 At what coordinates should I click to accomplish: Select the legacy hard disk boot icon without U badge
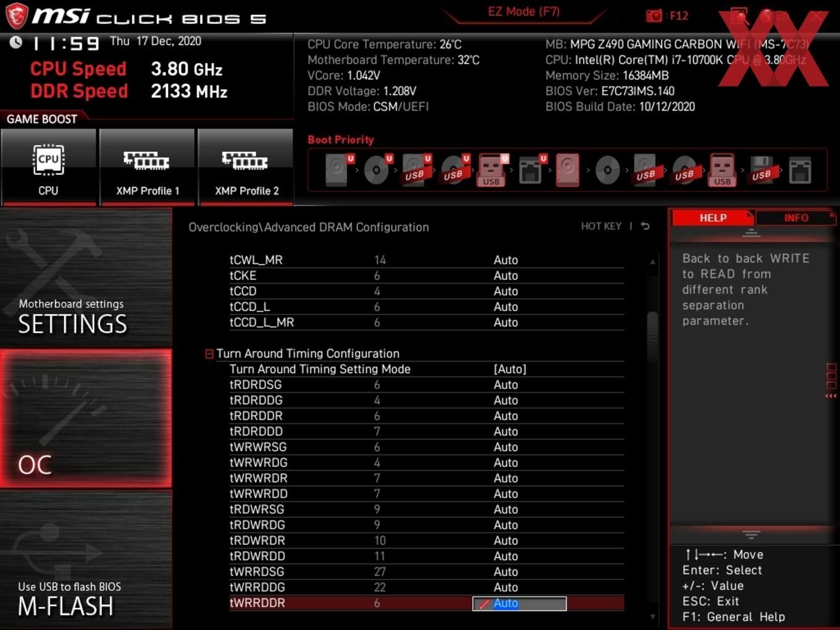pyautogui.click(x=568, y=170)
